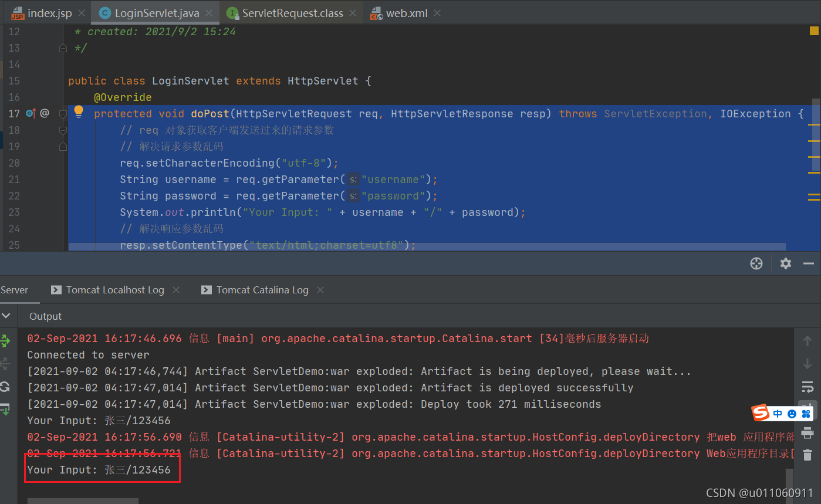Clear console with the trash can icon

pos(808,455)
